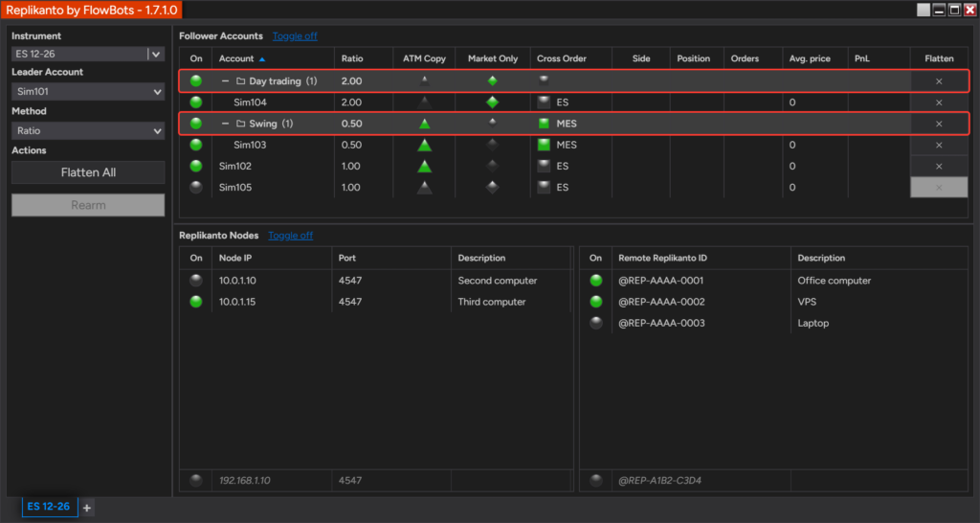Viewport: 980px width, 523px height.
Task: Select the Third computer description cell
Action: 510,302
